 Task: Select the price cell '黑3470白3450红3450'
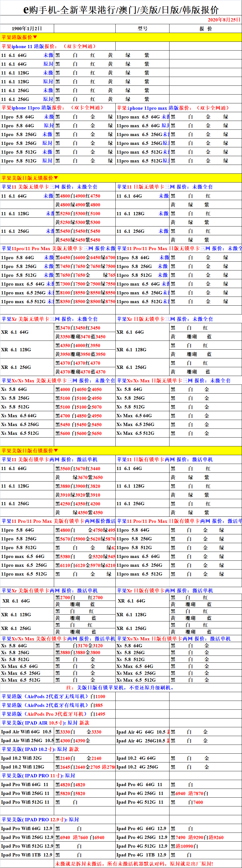click(85, 328)
